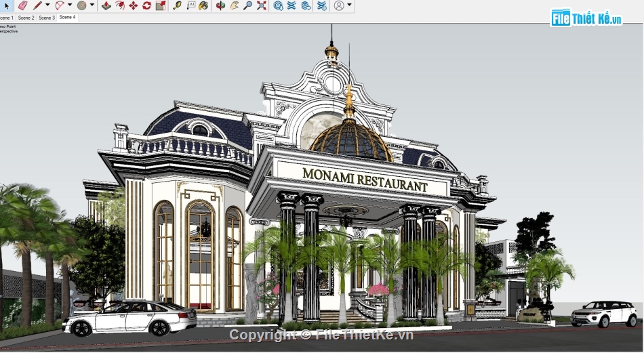Switch to the Scene 4 tab
This screenshot has width=644, height=353.
pyautogui.click(x=67, y=17)
